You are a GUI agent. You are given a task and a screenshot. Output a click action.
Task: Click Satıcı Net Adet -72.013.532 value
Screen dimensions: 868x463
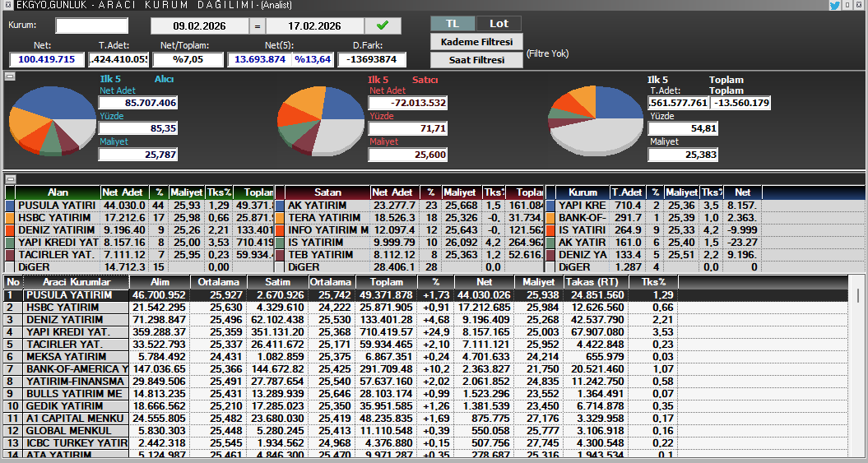pyautogui.click(x=408, y=103)
